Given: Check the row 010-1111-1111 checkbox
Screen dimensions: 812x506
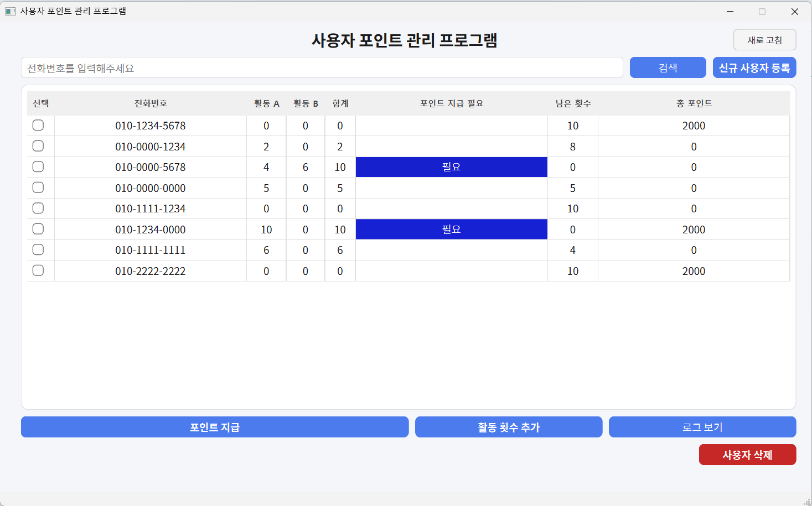Looking at the screenshot, I should pos(38,249).
